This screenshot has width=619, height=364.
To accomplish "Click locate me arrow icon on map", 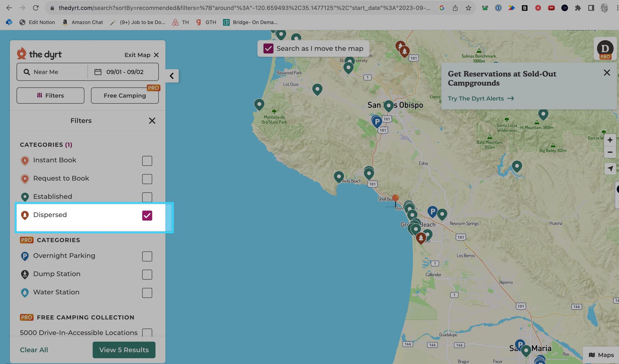I will click(610, 169).
